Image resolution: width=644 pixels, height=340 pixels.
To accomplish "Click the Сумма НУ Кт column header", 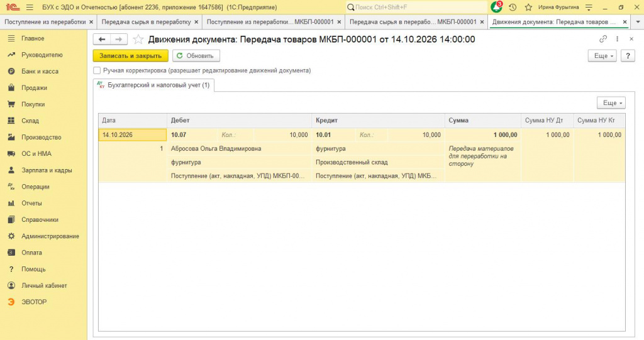I will click(x=599, y=120).
